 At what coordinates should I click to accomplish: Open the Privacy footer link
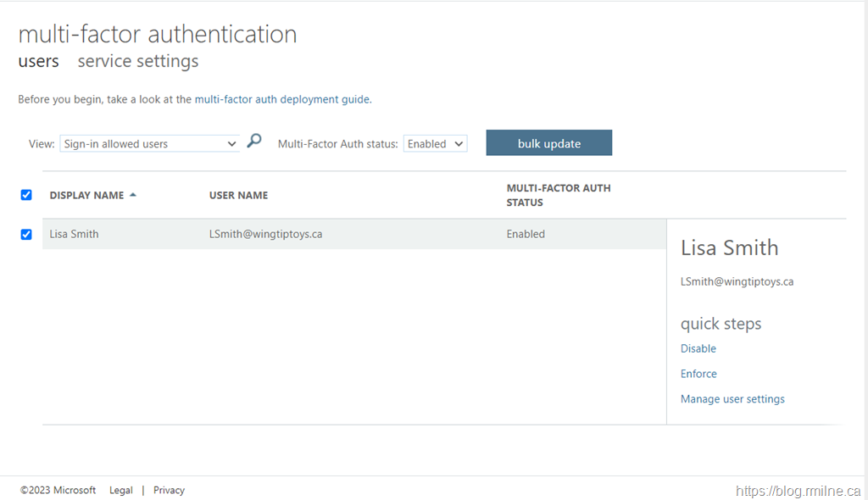pyautogui.click(x=169, y=490)
